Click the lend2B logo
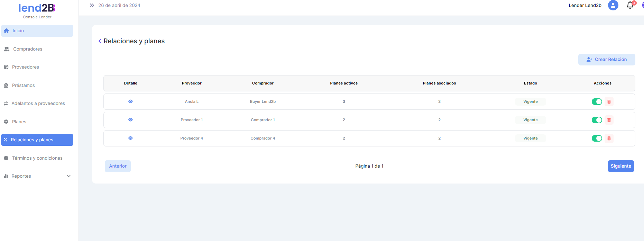This screenshot has width=644, height=241. coord(37,8)
